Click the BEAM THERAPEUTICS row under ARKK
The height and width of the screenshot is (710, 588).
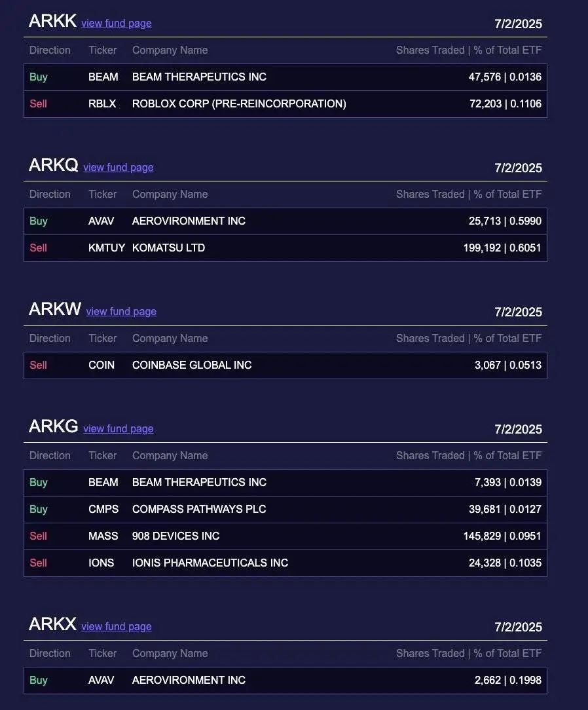pos(285,77)
